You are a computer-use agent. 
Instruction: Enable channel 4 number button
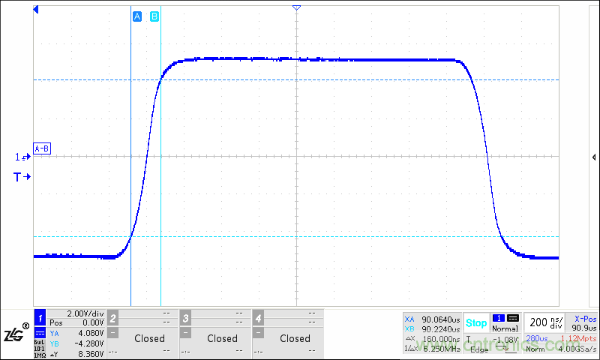click(258, 318)
